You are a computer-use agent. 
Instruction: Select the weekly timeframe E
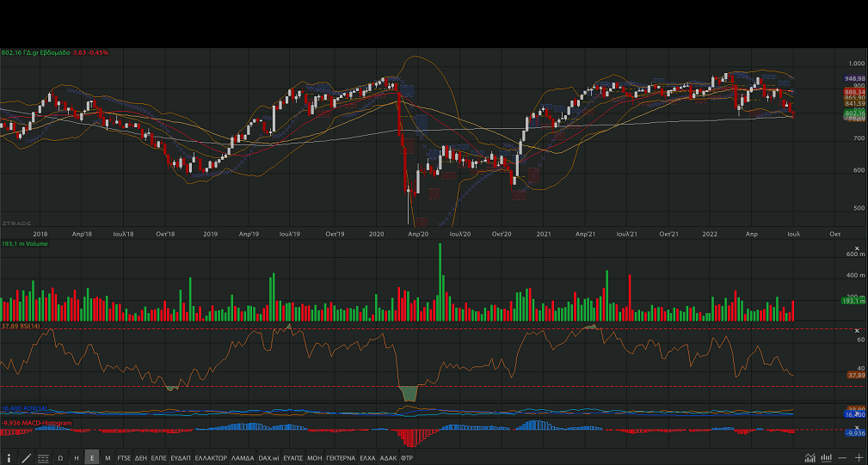(92, 458)
